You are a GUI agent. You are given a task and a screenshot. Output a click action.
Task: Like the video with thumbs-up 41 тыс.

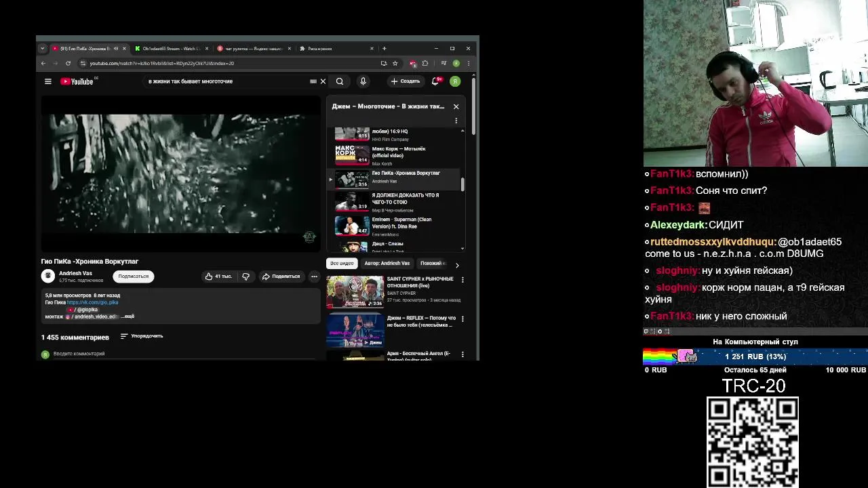[x=218, y=277]
